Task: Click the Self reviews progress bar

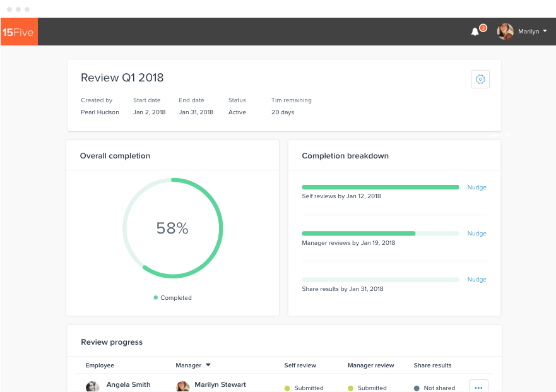Action: (x=380, y=187)
